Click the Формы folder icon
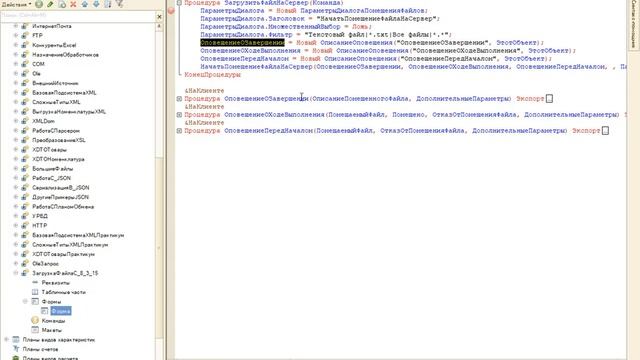The height and width of the screenshot is (360, 640). [35, 302]
